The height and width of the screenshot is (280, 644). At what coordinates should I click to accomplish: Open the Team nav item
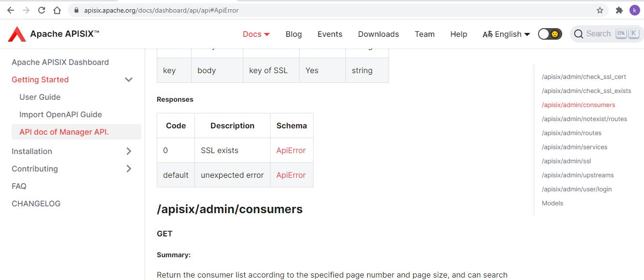pos(424,34)
